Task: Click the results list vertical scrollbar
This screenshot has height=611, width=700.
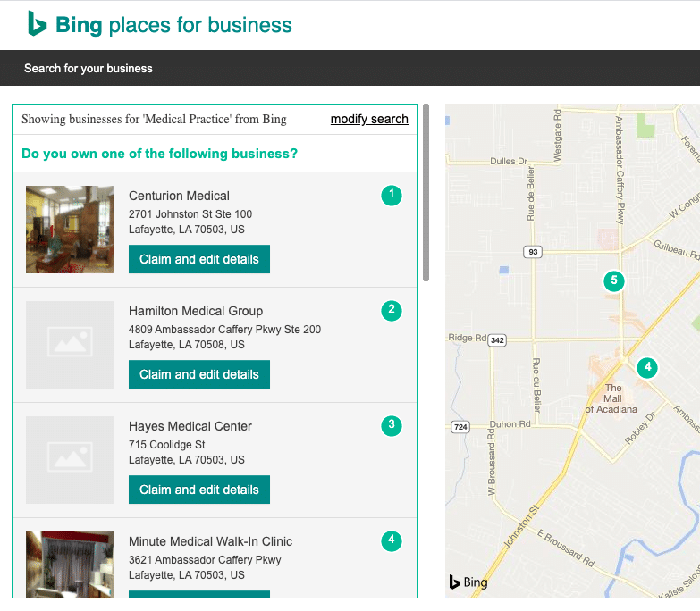Action: (x=426, y=193)
